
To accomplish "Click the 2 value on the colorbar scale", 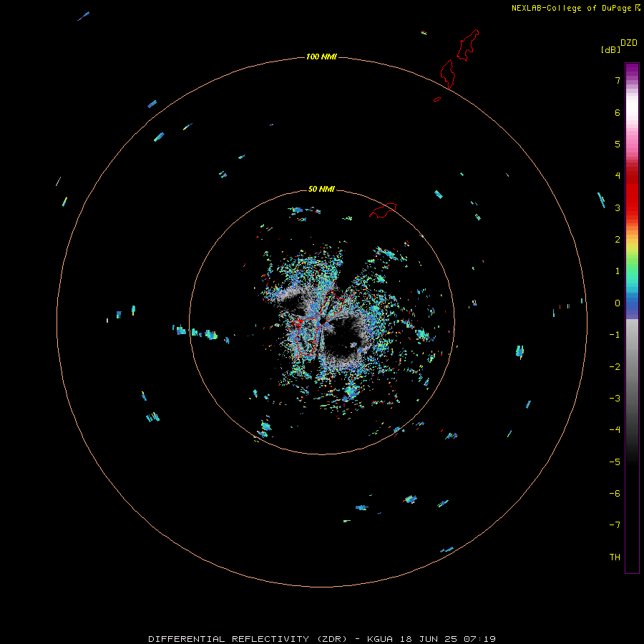I will pos(618,240).
